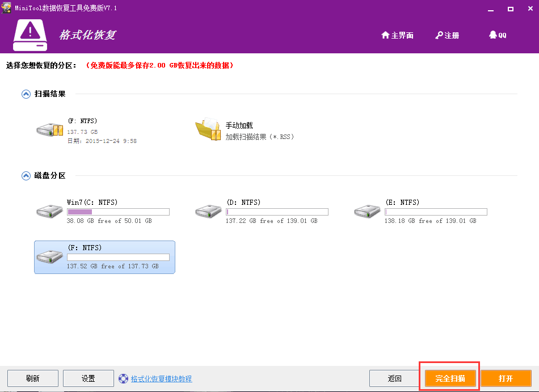539x392 pixels.
Task: Open 设置 settings button
Action: coord(88,378)
